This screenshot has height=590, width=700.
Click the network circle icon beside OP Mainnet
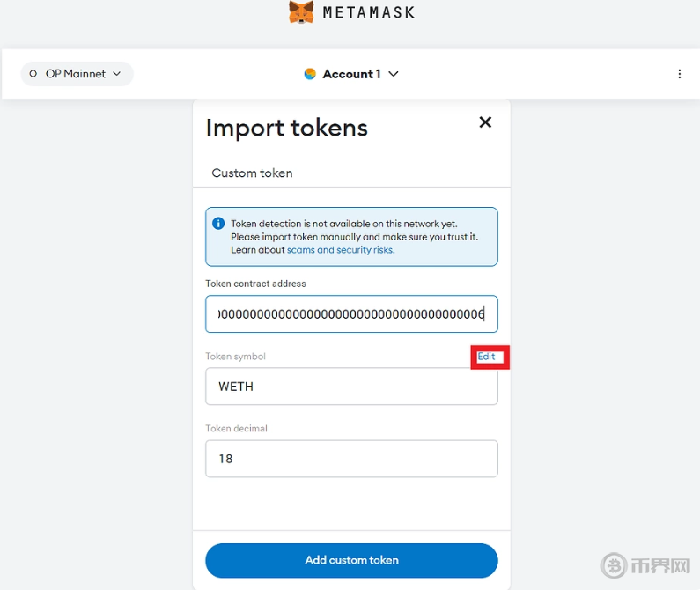[x=33, y=74]
